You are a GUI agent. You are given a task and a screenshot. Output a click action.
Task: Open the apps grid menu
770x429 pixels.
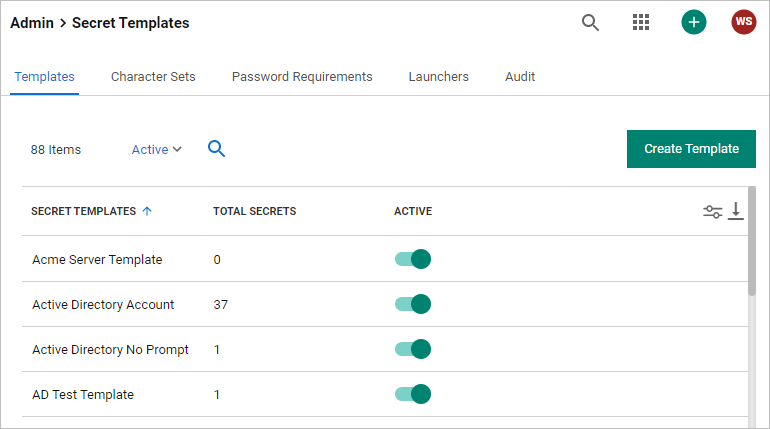[x=641, y=22]
